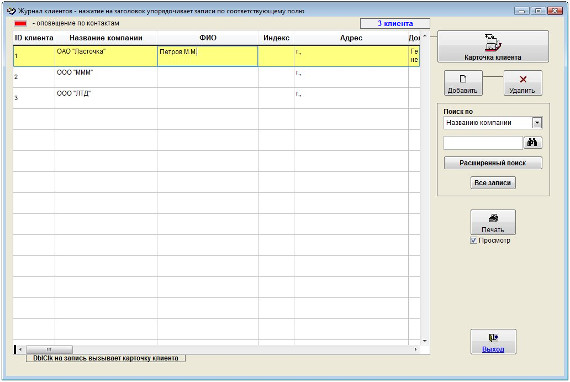Toggle the Просмотр checkbox
570x382 pixels.
473,241
